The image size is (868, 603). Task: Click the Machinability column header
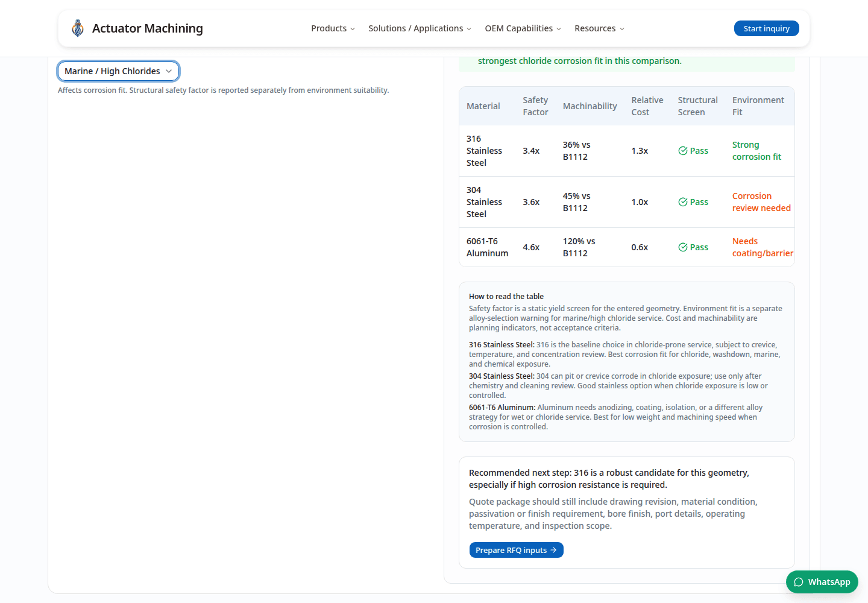point(590,106)
